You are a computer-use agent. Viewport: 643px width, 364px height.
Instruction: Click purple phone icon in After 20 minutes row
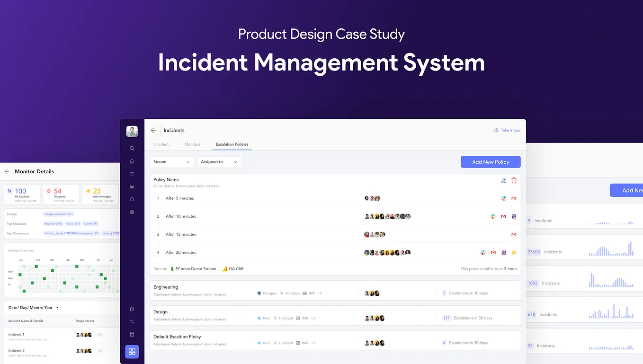tap(504, 253)
